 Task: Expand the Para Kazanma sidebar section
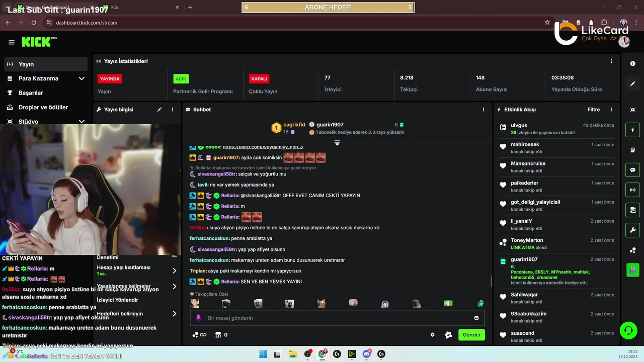pos(82,78)
